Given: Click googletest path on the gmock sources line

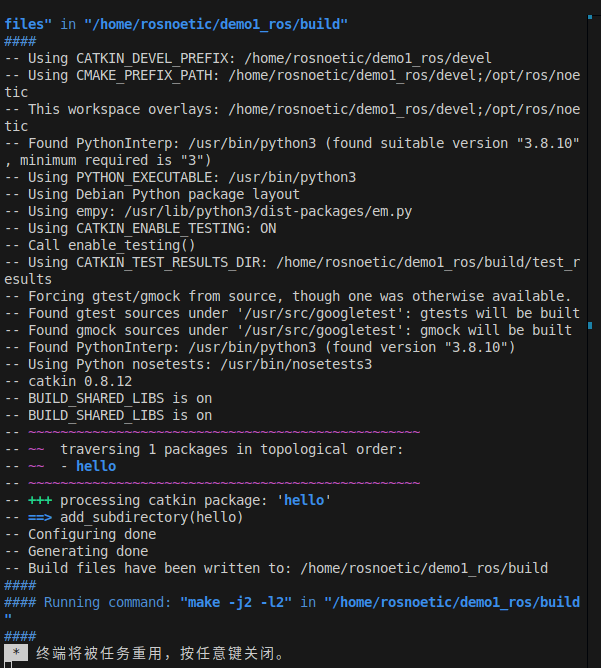Looking at the screenshot, I should [x=320, y=331].
